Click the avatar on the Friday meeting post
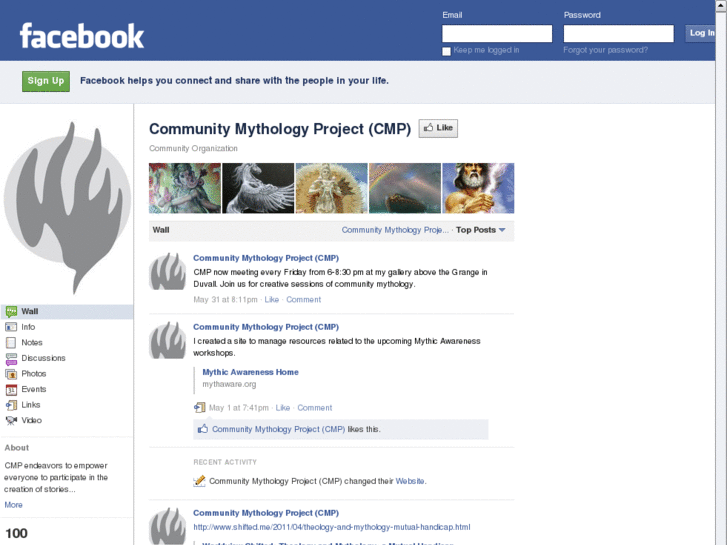This screenshot has width=727, height=545. coord(167,271)
